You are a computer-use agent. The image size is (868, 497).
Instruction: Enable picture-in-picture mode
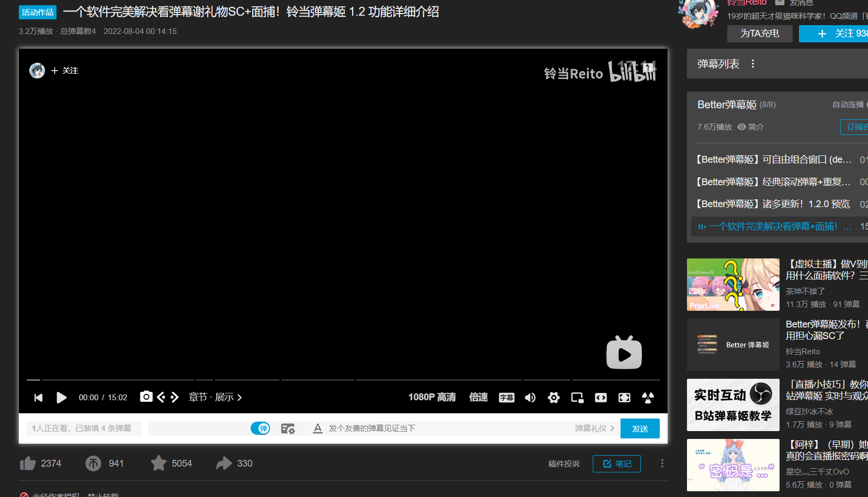(577, 398)
